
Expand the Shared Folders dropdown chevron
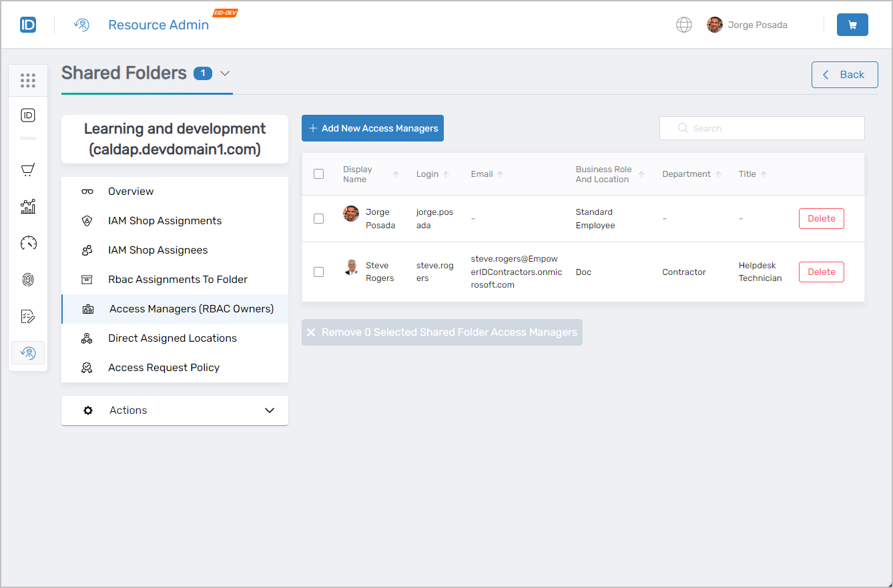[x=225, y=73]
